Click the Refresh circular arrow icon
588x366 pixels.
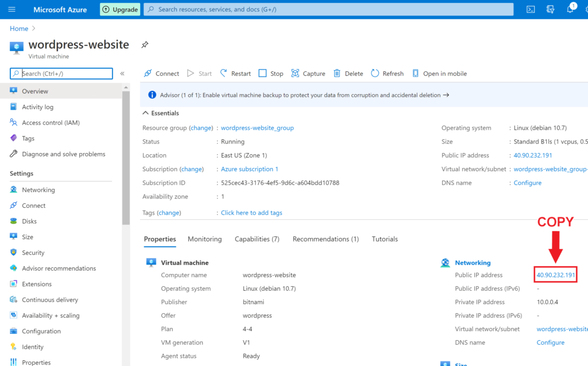point(375,73)
